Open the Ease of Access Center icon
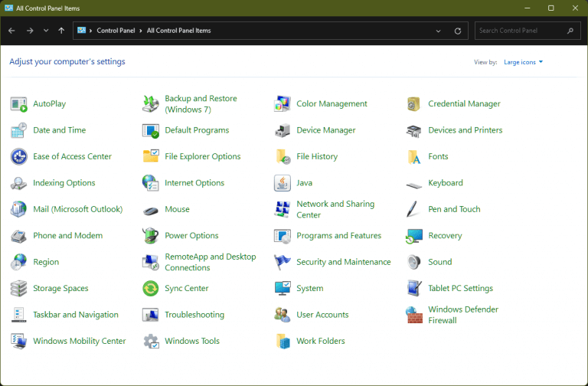The width and height of the screenshot is (588, 386). coord(18,156)
